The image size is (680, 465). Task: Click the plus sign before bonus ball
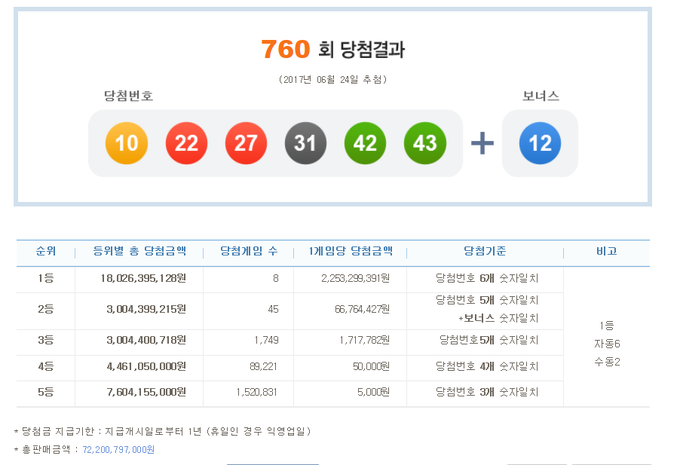[482, 143]
